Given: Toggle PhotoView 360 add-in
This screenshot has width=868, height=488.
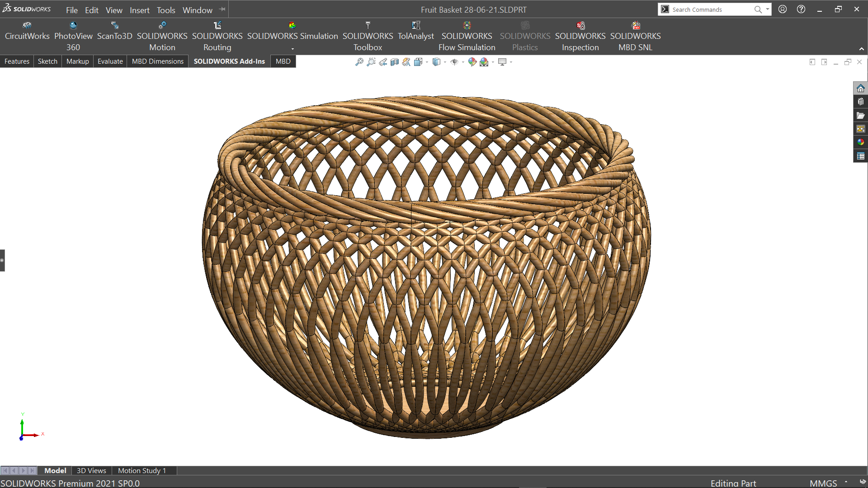Looking at the screenshot, I should coord(73,36).
